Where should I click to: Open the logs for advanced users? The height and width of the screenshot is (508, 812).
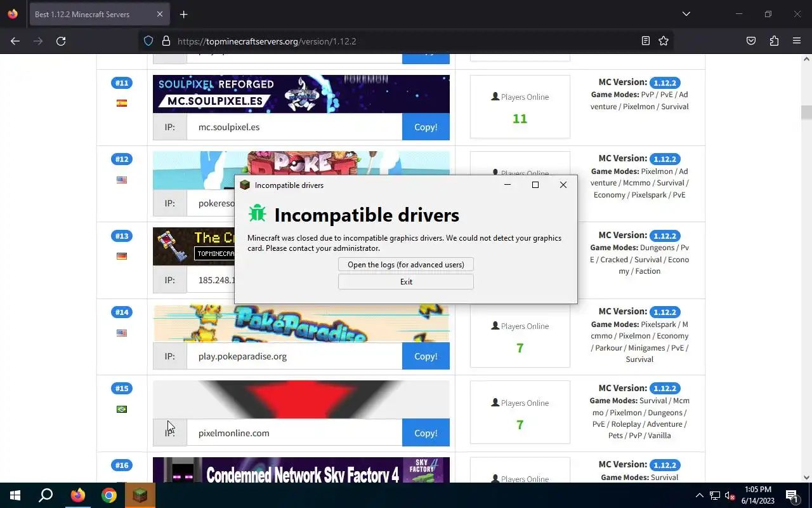(x=406, y=264)
